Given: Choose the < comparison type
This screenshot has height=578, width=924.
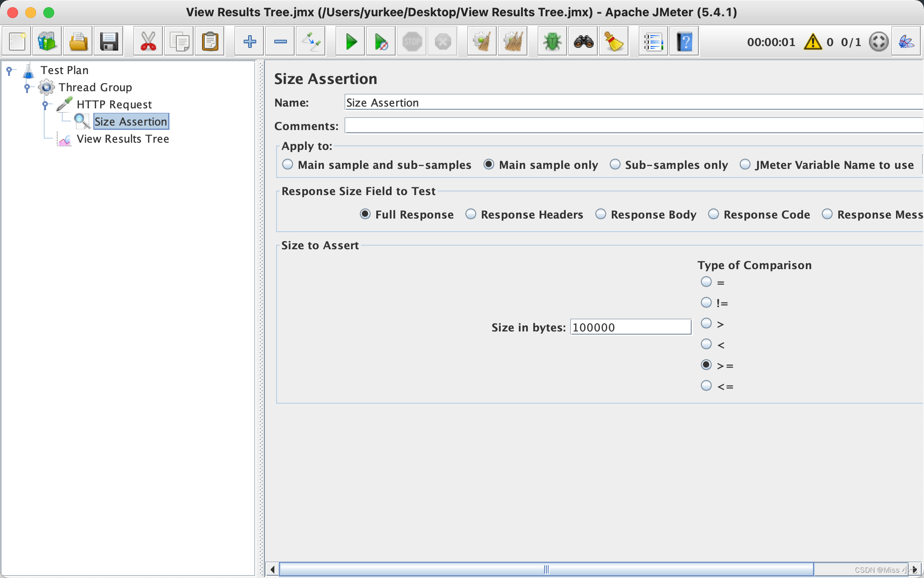Looking at the screenshot, I should (x=706, y=344).
